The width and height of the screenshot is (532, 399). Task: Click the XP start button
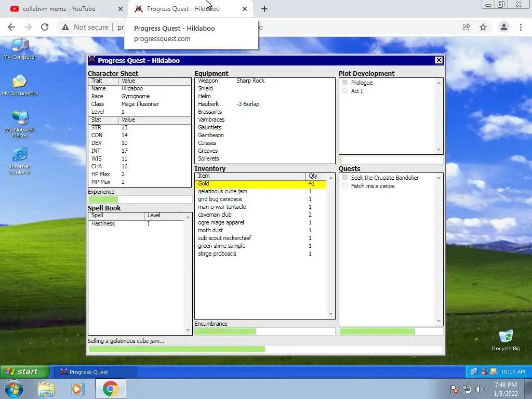coord(25,372)
